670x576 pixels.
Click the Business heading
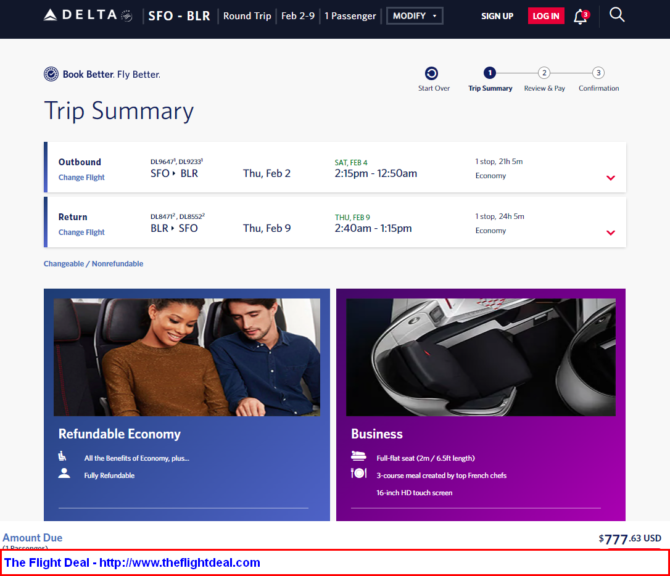(376, 434)
